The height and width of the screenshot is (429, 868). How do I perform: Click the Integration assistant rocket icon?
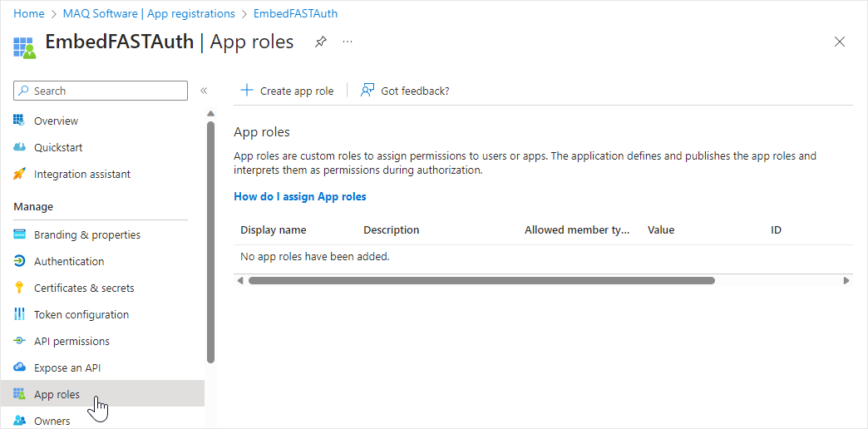click(19, 174)
